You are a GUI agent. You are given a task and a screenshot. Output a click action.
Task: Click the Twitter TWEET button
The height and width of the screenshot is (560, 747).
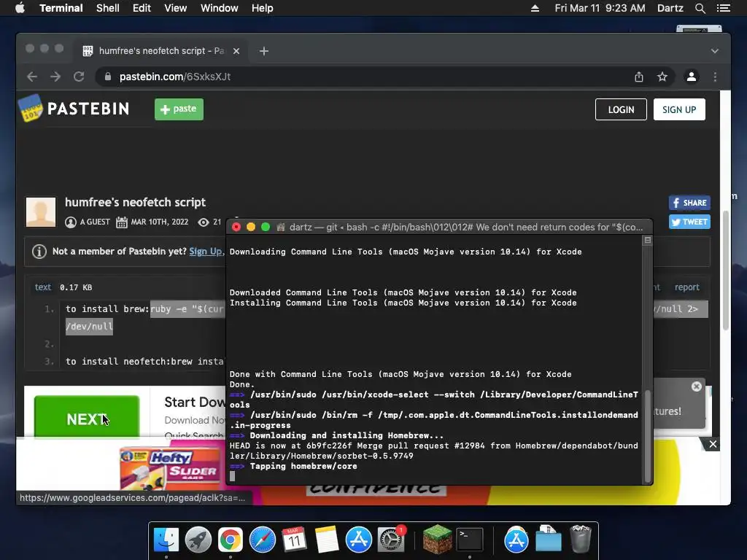point(689,222)
